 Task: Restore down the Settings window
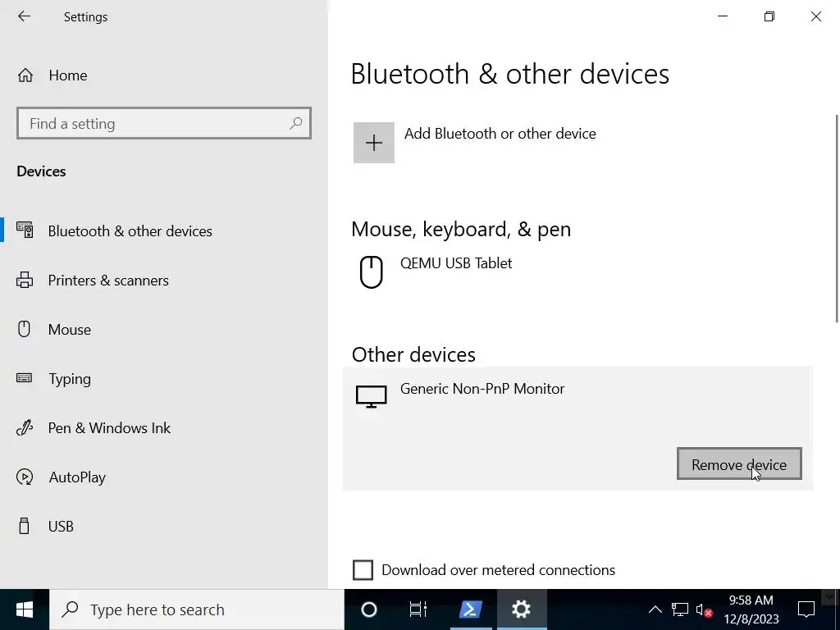769,16
